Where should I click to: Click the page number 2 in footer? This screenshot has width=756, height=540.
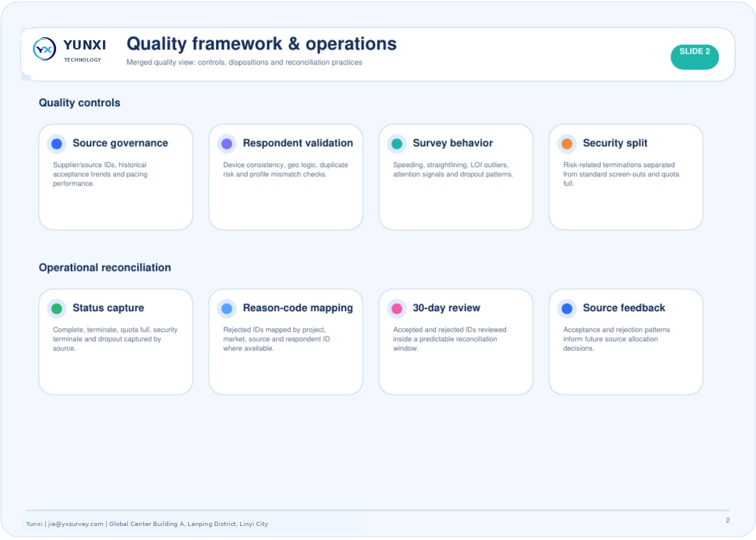(727, 520)
